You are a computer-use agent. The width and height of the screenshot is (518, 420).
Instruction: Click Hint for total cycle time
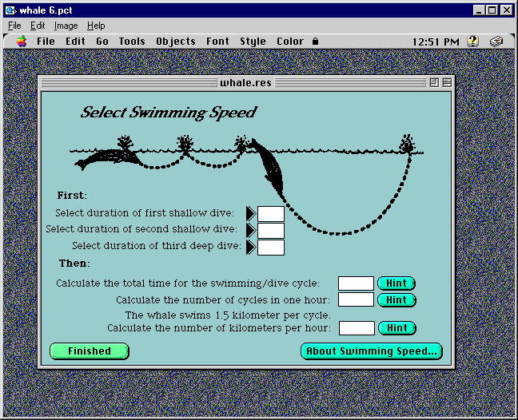coord(396,283)
